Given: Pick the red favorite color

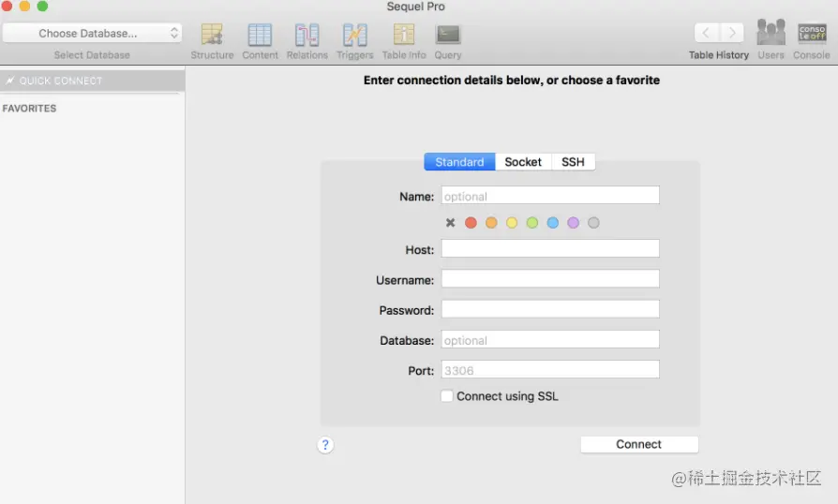Looking at the screenshot, I should 471,223.
